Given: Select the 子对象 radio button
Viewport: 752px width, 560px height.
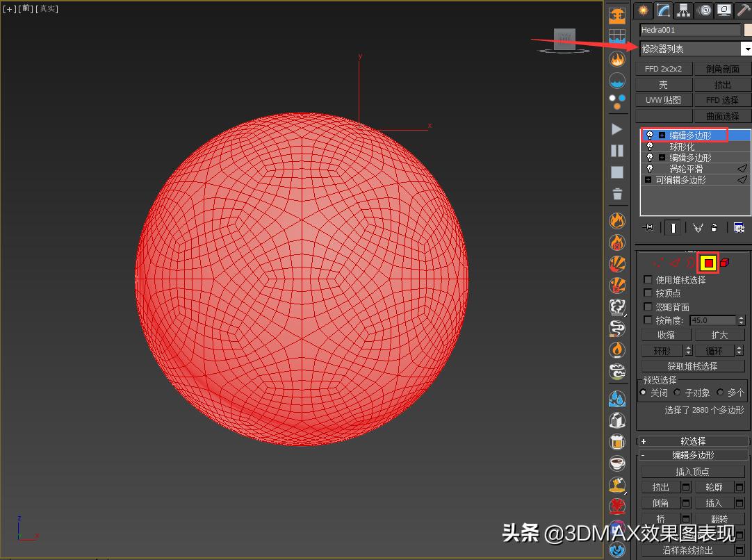Looking at the screenshot, I should tap(676, 392).
